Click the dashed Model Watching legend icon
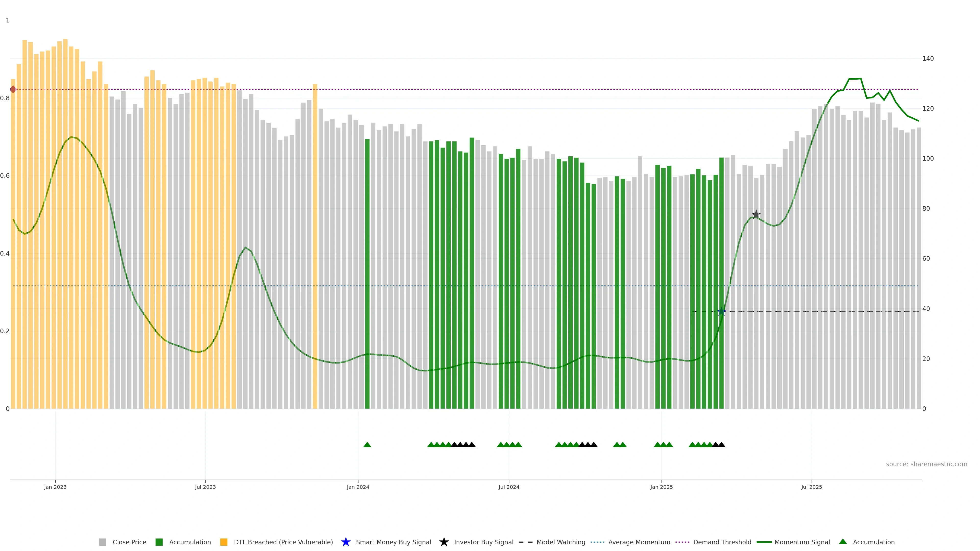This screenshot has height=551, width=980. 525,542
